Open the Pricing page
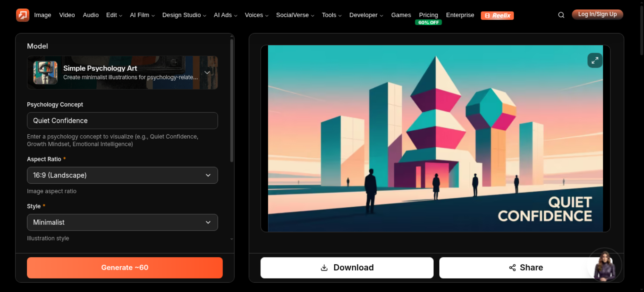The image size is (644, 292). coord(428,15)
